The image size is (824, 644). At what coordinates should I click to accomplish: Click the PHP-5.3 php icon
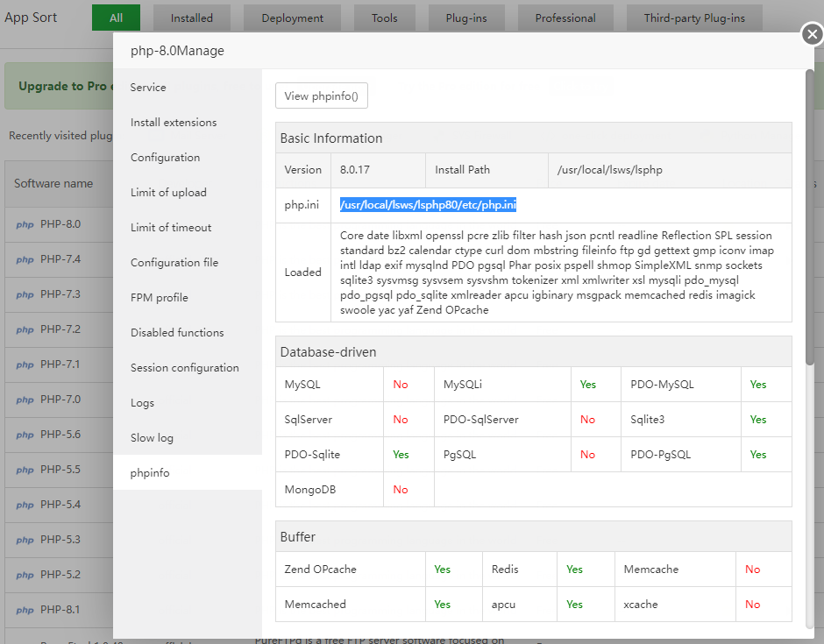(x=25, y=540)
